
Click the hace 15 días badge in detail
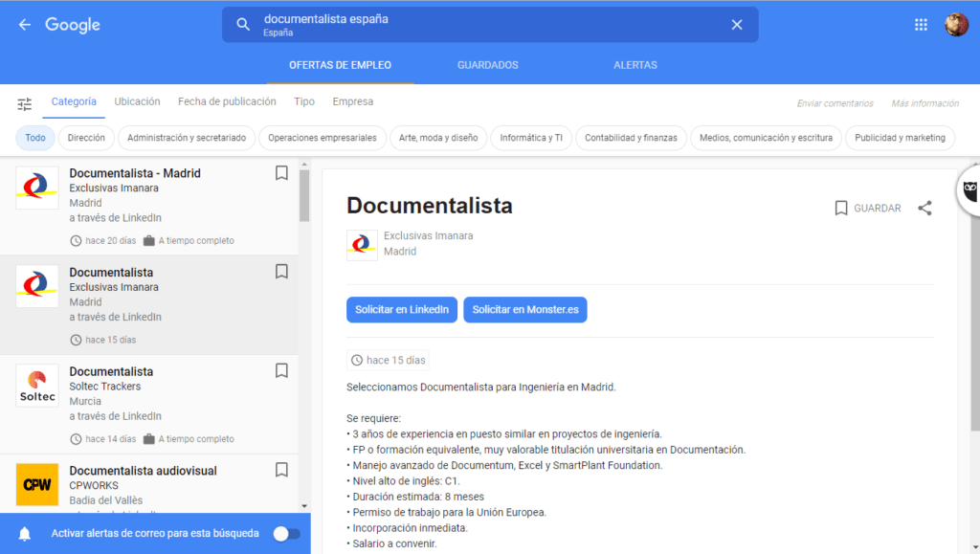coord(389,361)
